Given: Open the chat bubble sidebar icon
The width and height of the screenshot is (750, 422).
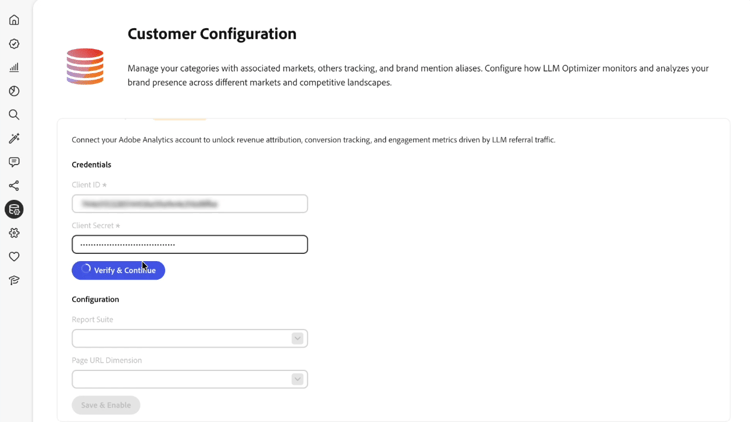Looking at the screenshot, I should click(x=14, y=162).
